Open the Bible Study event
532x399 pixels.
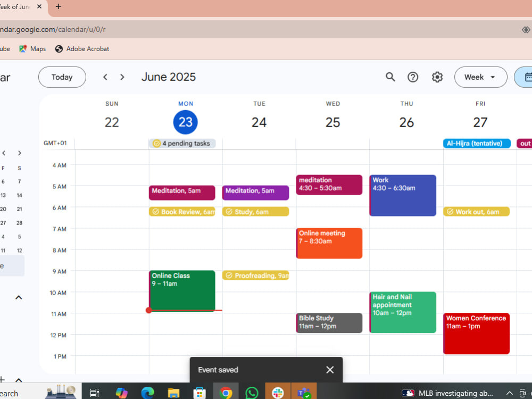[x=329, y=323]
